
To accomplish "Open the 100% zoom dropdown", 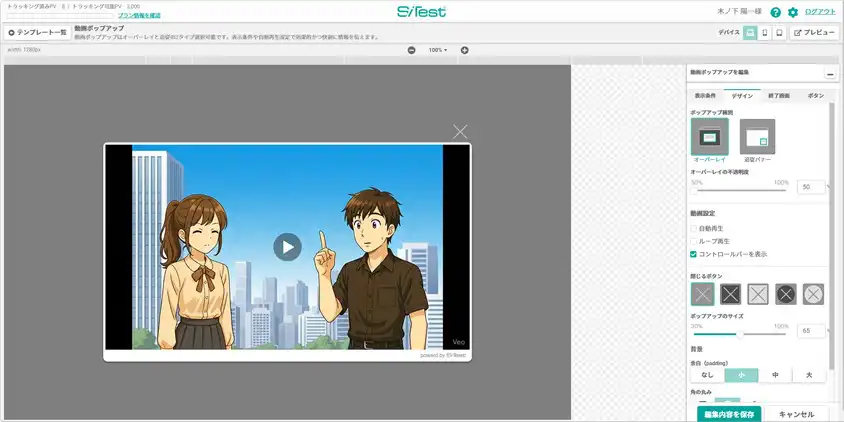I will point(438,50).
